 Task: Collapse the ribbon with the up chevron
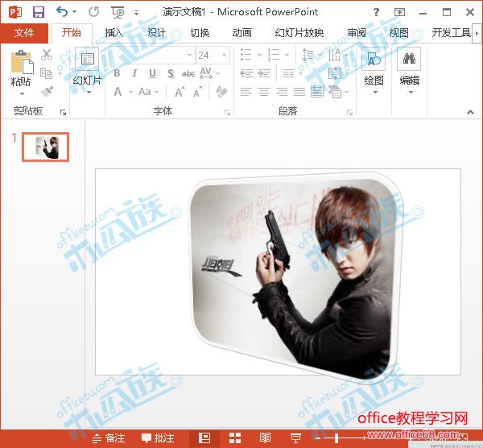coord(470,112)
